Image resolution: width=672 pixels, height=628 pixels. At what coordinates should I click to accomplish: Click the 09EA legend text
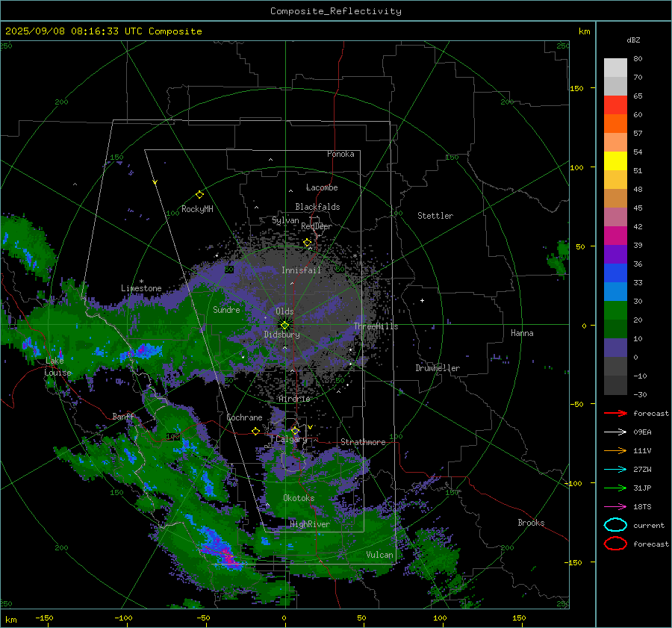click(642, 432)
